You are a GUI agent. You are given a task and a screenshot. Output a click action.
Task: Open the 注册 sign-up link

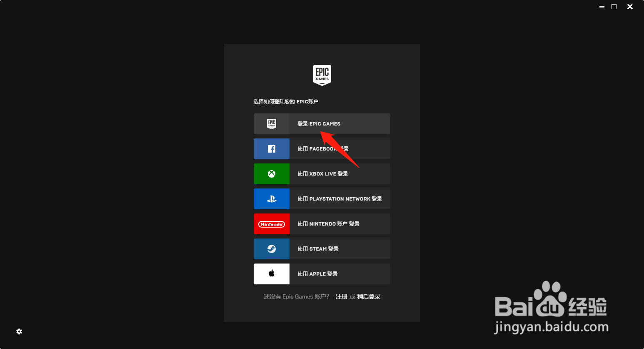pyautogui.click(x=342, y=296)
